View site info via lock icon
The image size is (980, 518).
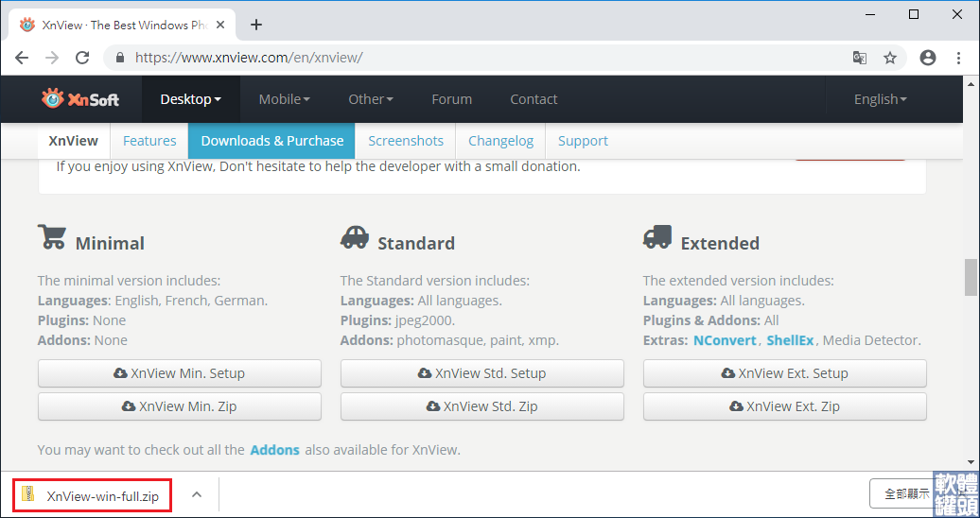pyautogui.click(x=121, y=58)
